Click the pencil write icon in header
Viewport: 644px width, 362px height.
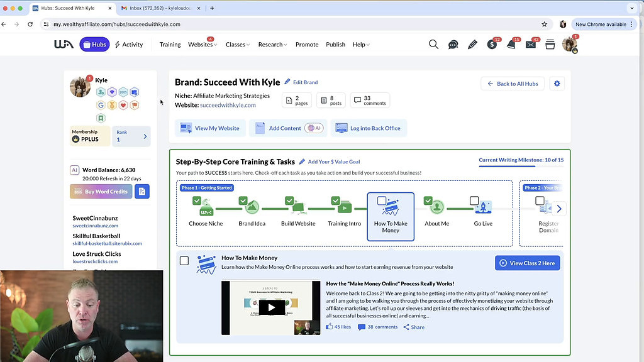(x=472, y=45)
